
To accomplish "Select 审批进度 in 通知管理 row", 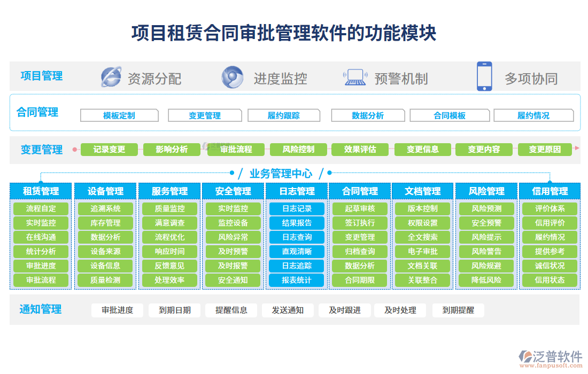I will pyautogui.click(x=118, y=310).
